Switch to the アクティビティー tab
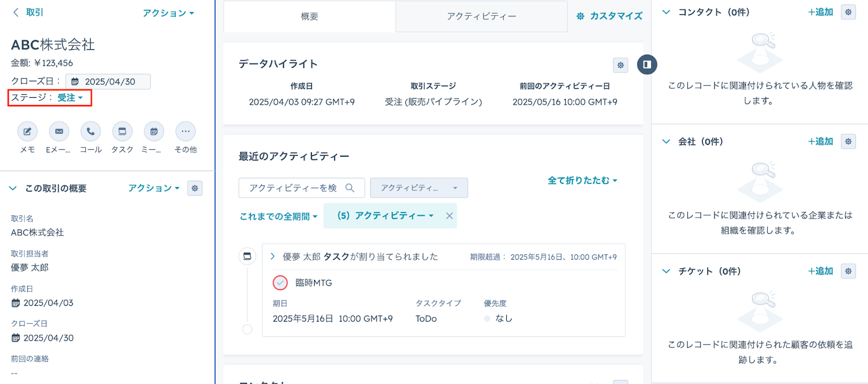The height and width of the screenshot is (384, 868). (481, 17)
